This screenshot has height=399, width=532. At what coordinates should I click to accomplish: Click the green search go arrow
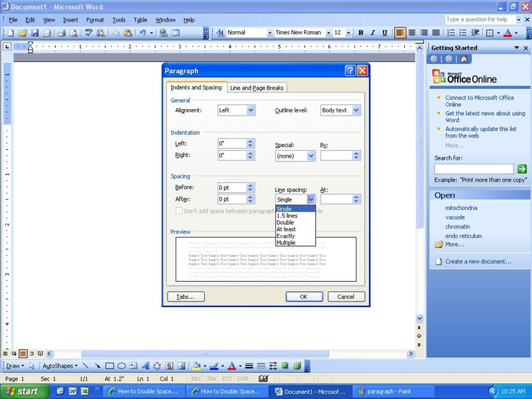(522, 169)
